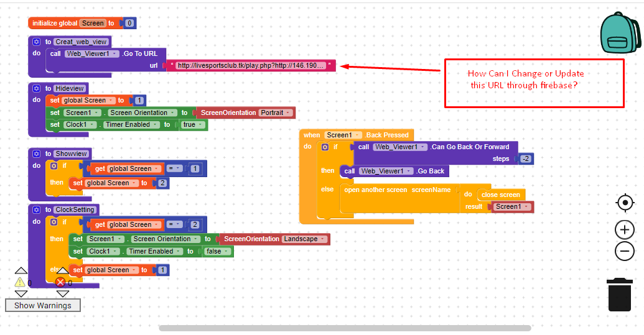Click the center workspace crosshair icon

[x=624, y=203]
